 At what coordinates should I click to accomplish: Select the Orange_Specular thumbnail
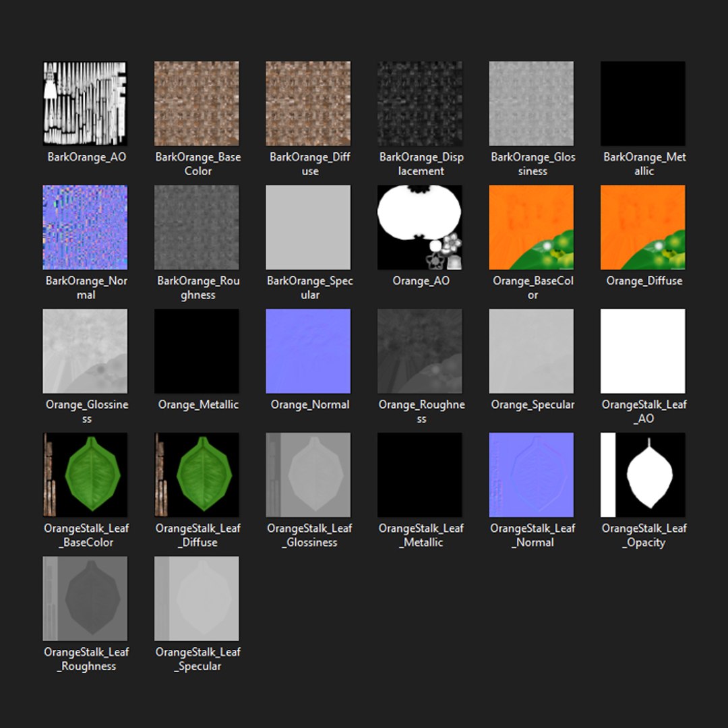(531, 351)
